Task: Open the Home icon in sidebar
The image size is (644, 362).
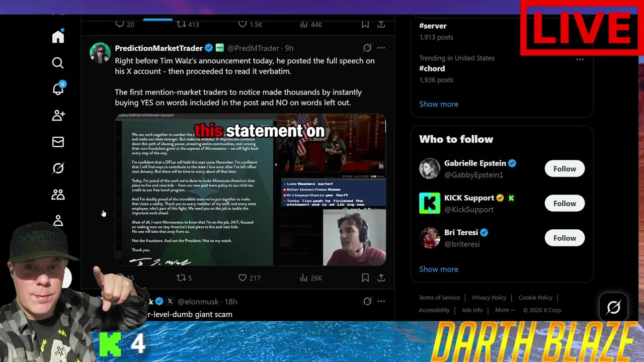Action: tap(58, 37)
